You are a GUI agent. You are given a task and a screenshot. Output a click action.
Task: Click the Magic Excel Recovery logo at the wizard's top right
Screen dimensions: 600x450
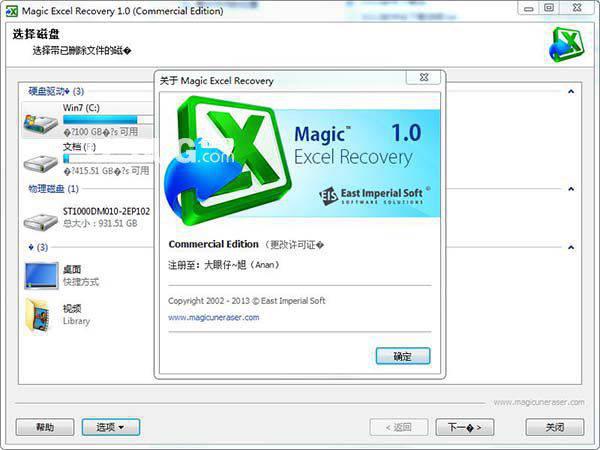[566, 44]
